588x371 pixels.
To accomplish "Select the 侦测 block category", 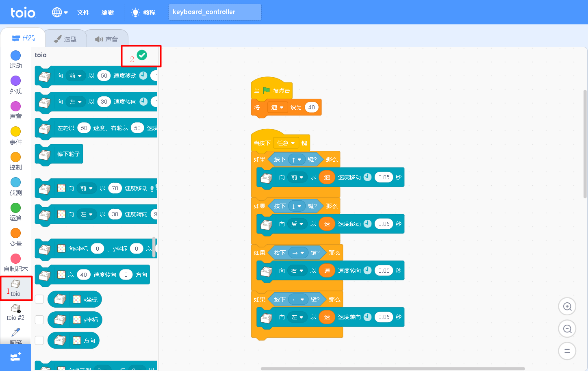I will pos(15,187).
